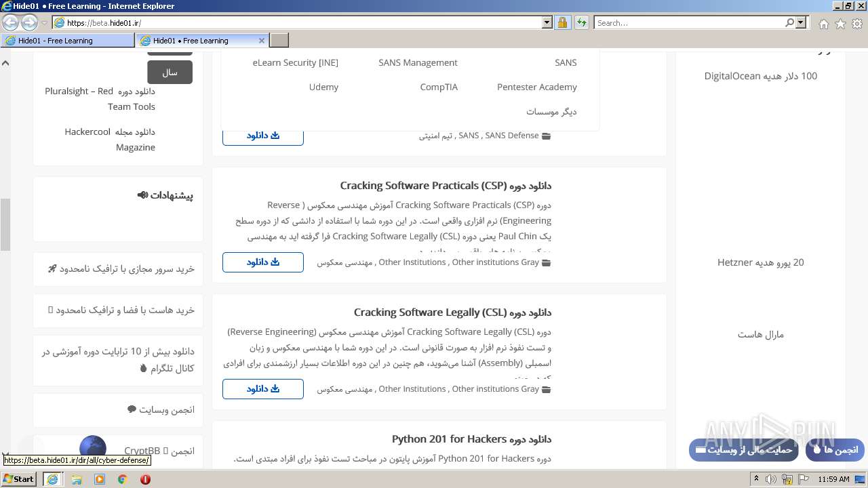The image size is (868, 488).
Task: Open eLearn Security [INE] menu item
Action: [296, 62]
